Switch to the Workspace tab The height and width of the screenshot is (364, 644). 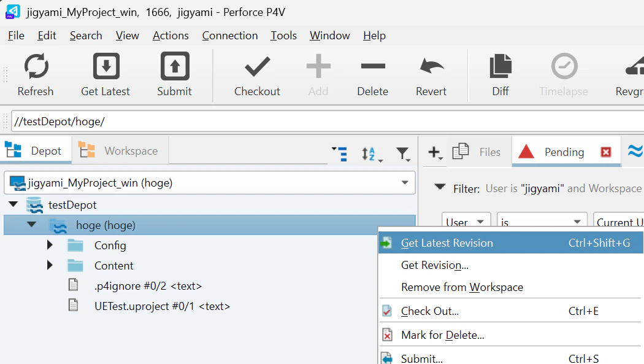(x=120, y=151)
